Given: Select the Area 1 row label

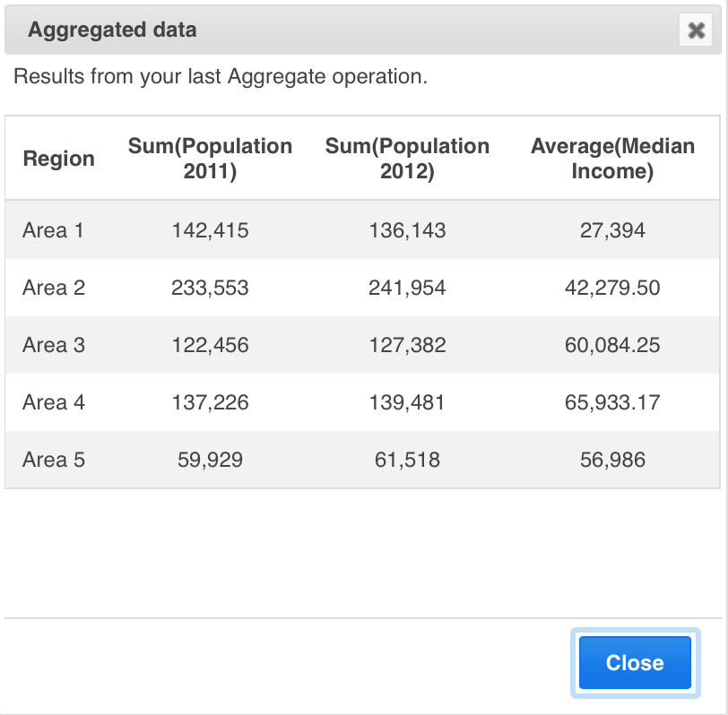Looking at the screenshot, I should pyautogui.click(x=53, y=230).
